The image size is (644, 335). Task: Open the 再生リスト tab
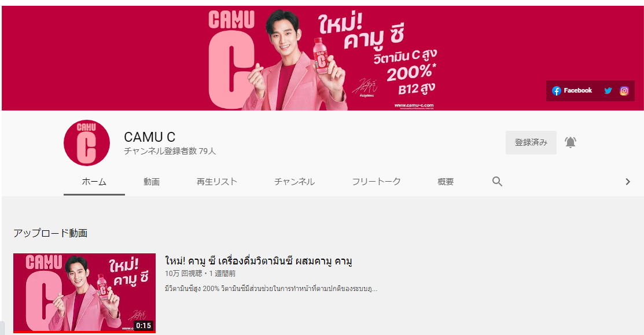point(217,182)
